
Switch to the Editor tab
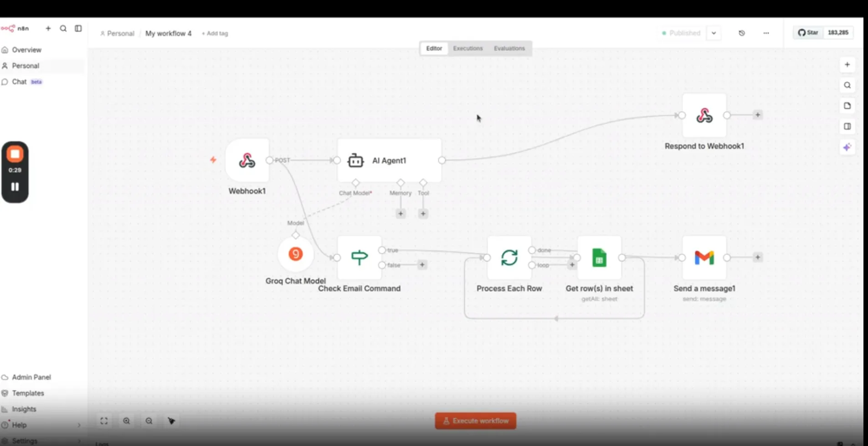pos(434,48)
